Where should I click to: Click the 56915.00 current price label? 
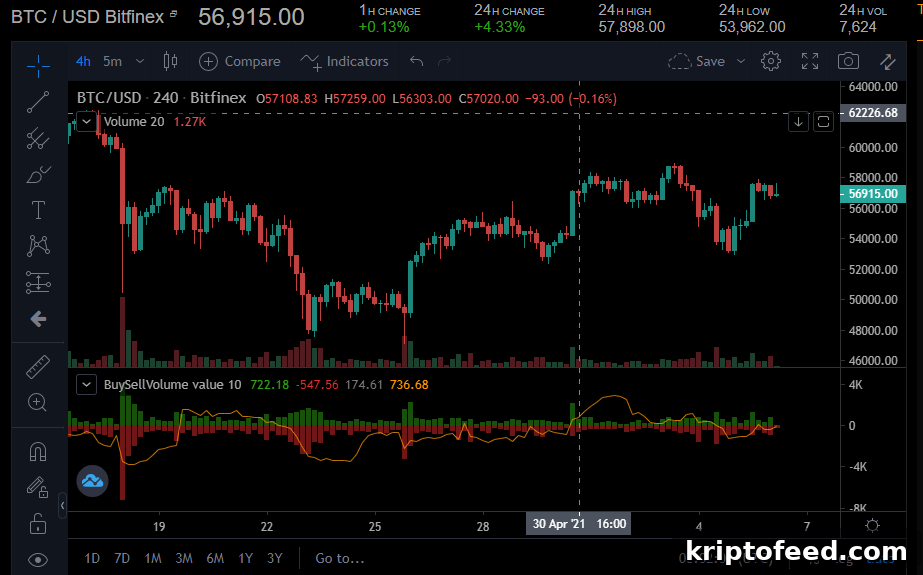(873, 194)
